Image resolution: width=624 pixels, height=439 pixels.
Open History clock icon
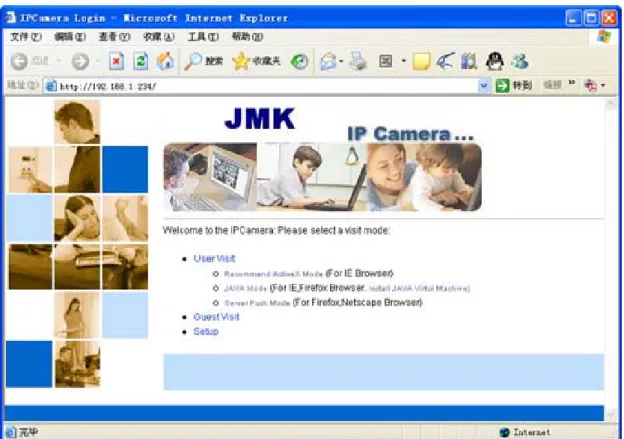tap(299, 61)
